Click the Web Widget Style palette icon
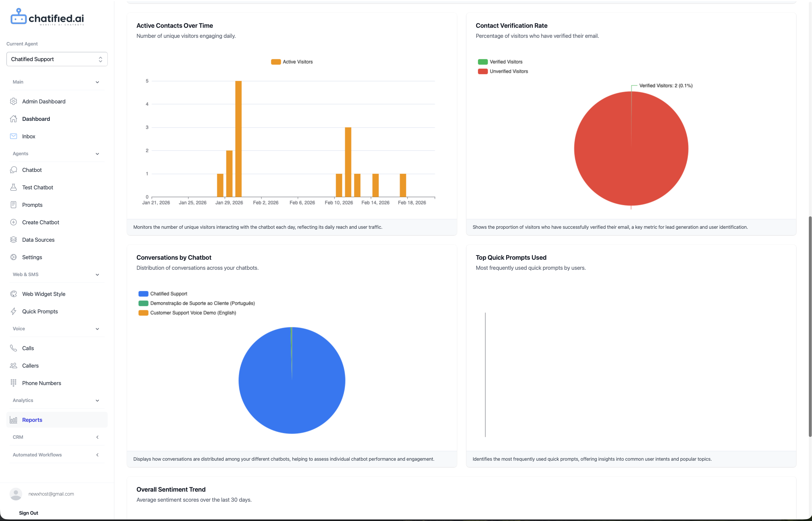 click(13, 294)
